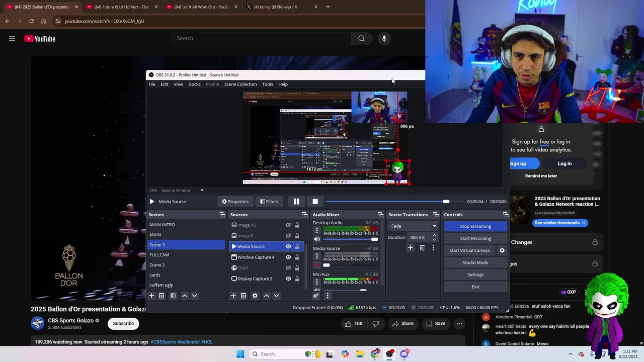Open virtual camera settings gear

[x=502, y=250]
